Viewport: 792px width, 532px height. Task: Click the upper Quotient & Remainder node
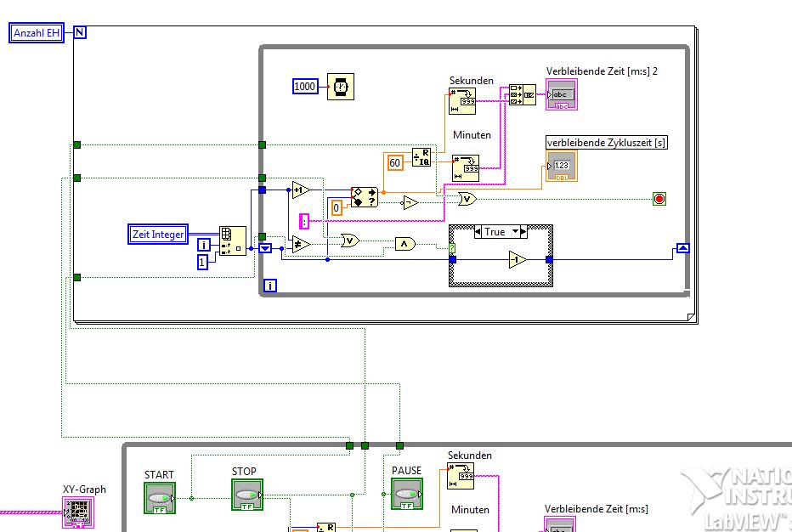tap(421, 157)
